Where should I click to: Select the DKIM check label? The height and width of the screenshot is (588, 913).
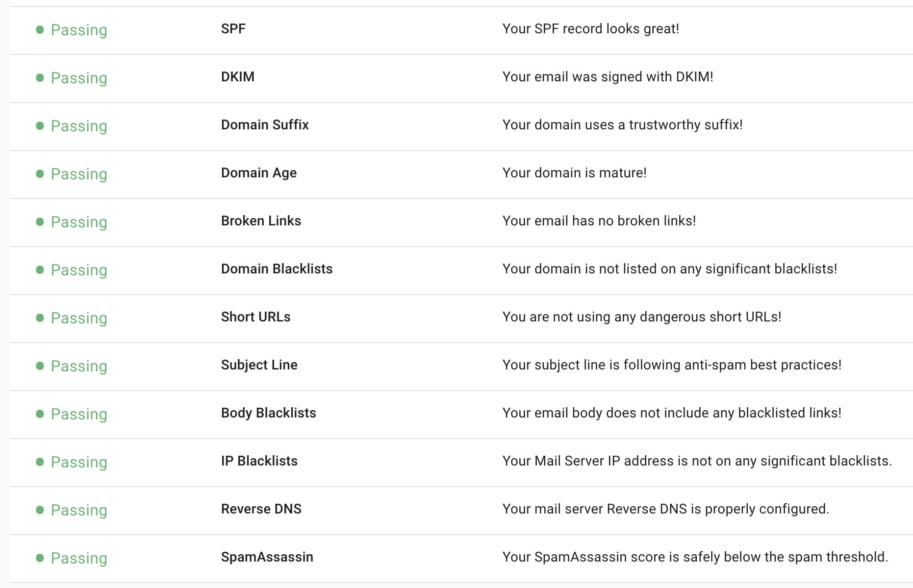pos(238,77)
